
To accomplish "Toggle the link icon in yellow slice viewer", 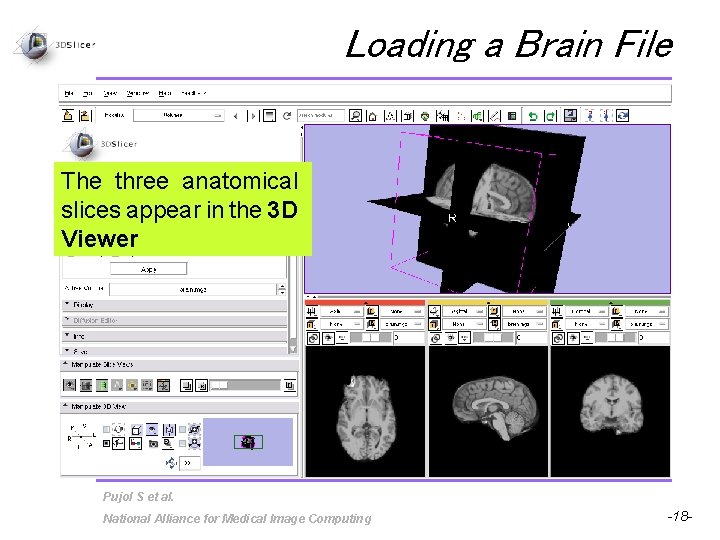I will click(435, 339).
